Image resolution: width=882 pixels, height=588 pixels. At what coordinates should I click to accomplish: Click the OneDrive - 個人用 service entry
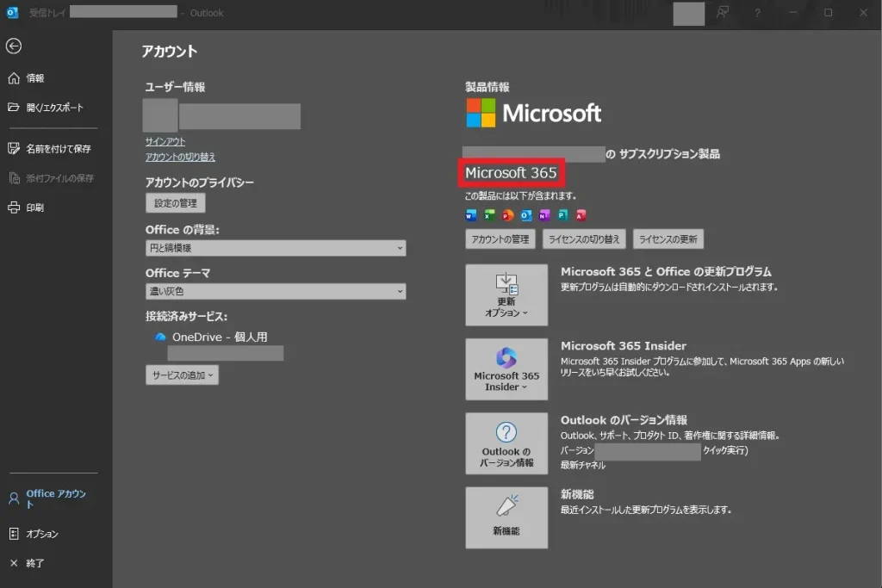(x=220, y=337)
